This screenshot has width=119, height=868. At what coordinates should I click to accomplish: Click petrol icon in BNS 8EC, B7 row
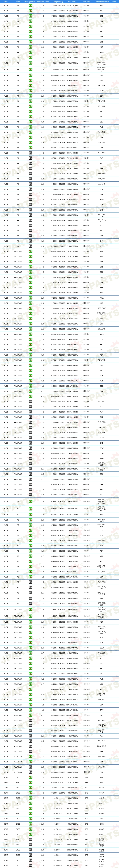31,148
